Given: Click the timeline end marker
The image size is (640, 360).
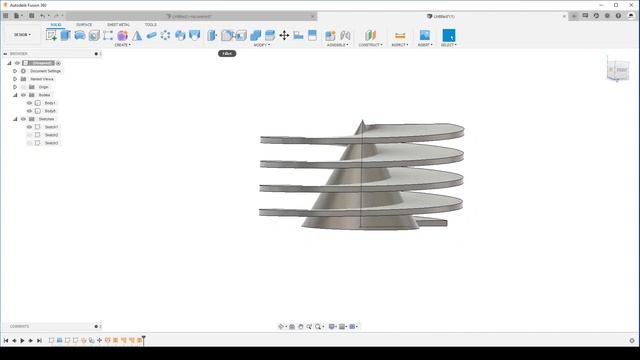Looking at the screenshot, I should click(144, 339).
